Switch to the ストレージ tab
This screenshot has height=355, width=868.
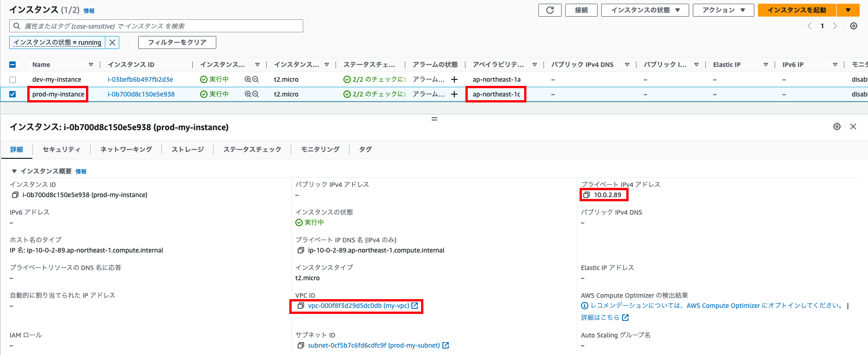click(x=188, y=150)
